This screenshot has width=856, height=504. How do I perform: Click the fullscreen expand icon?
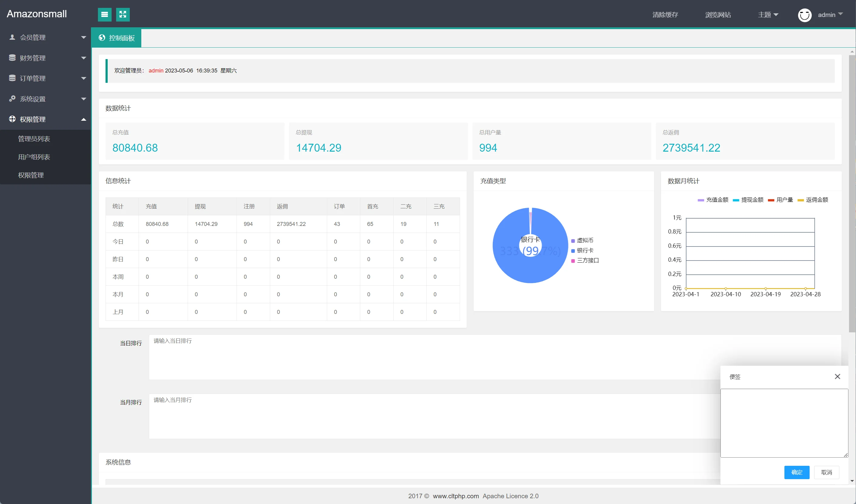click(123, 15)
